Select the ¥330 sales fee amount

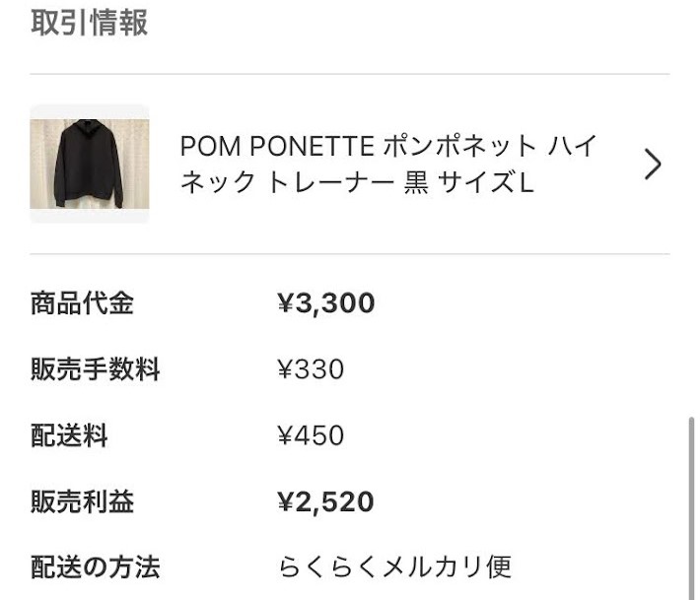311,369
